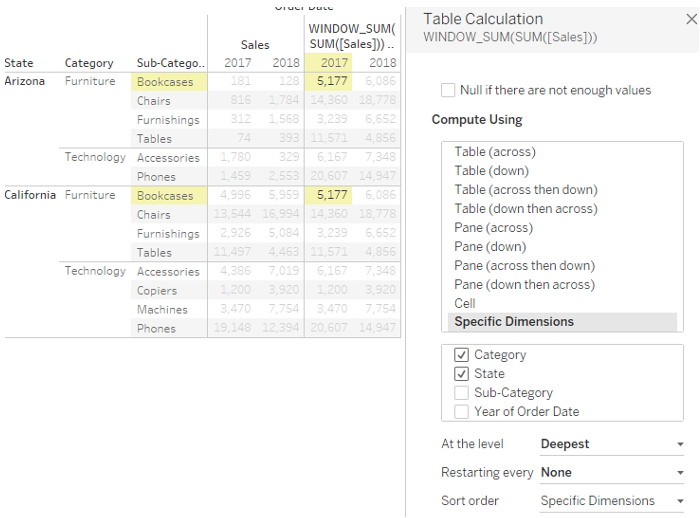The image size is (700, 518).
Task: Enable Null if there are not enough values
Action: click(x=448, y=90)
